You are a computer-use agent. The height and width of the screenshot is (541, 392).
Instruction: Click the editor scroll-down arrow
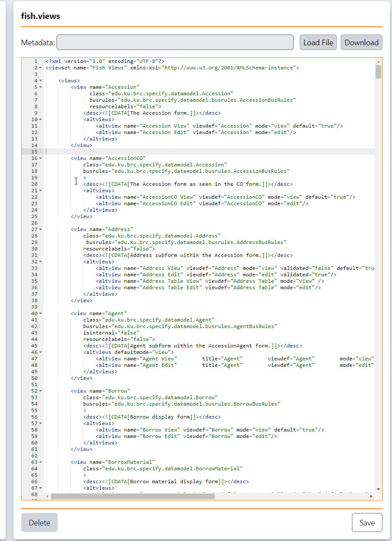[378, 489]
